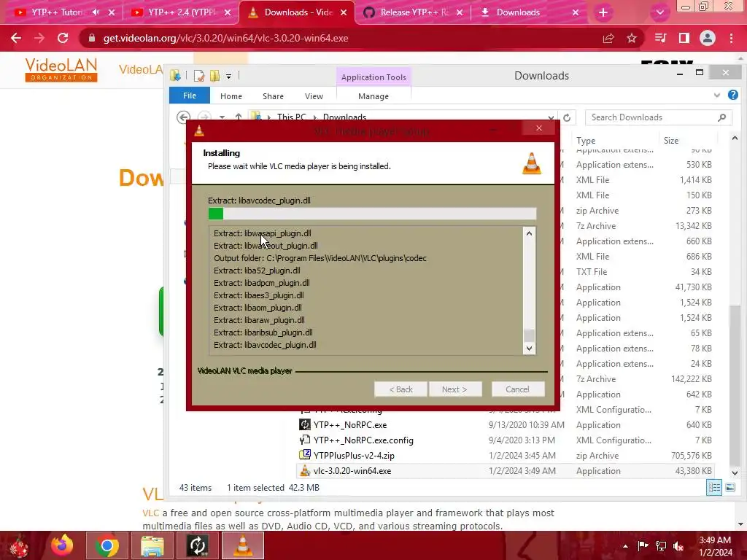Close the Release YTP++ GitHub tab
Viewport: 747px width, 560px height.
point(460,12)
